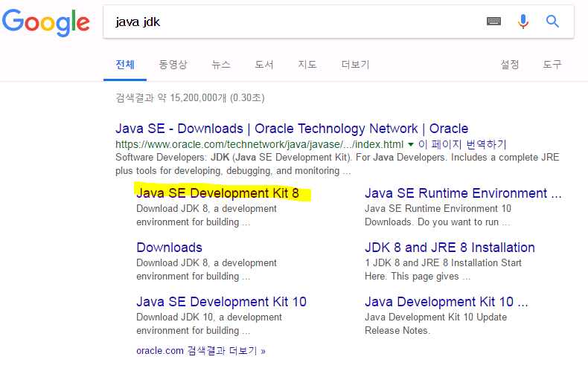The height and width of the screenshot is (371, 588).
Task: Switch to the 동영상 tab
Action: [173, 65]
